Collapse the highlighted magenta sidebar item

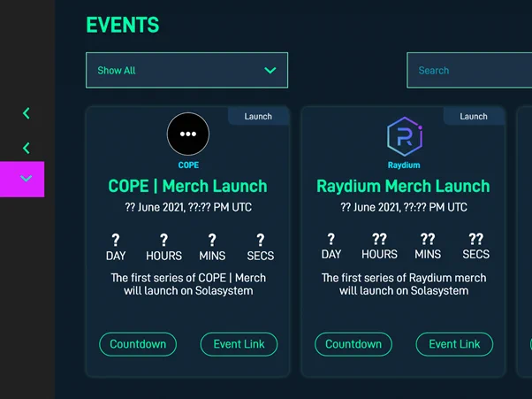pos(22,179)
